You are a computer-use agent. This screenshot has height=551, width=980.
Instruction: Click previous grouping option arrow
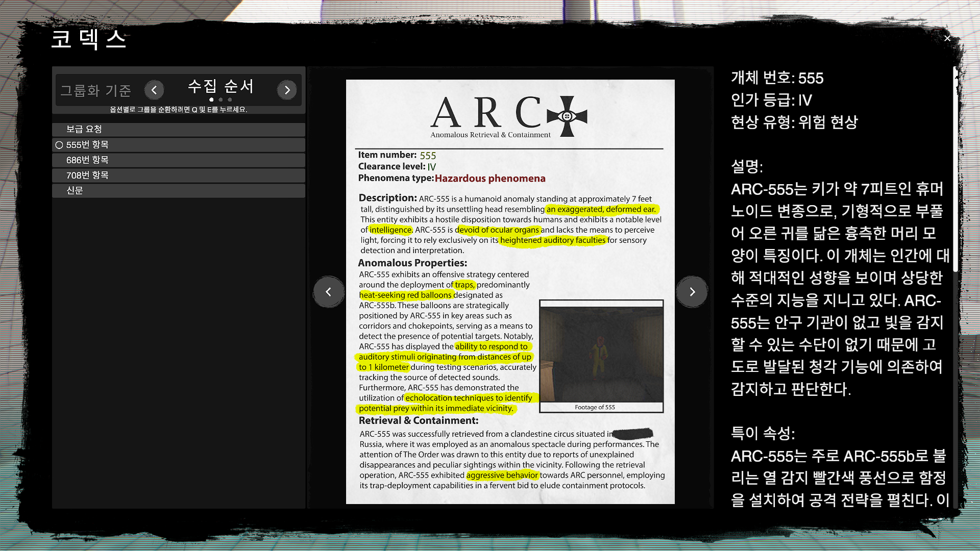pos(154,90)
